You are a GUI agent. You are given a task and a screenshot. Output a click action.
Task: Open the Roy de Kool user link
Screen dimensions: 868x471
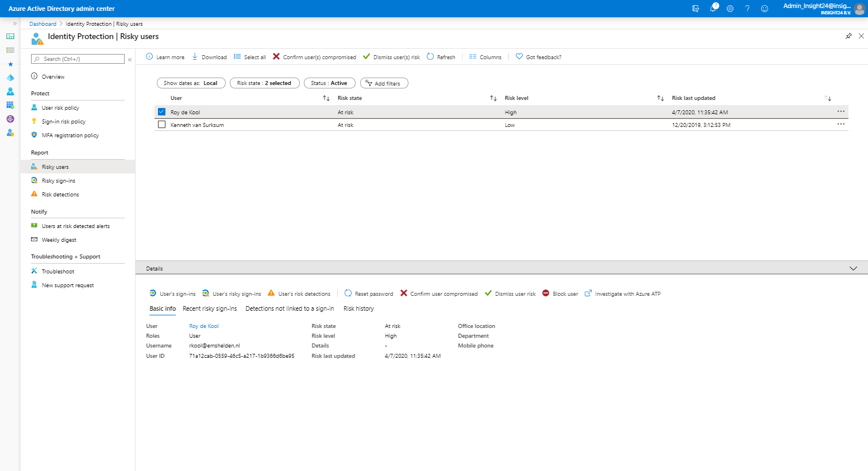(x=204, y=326)
